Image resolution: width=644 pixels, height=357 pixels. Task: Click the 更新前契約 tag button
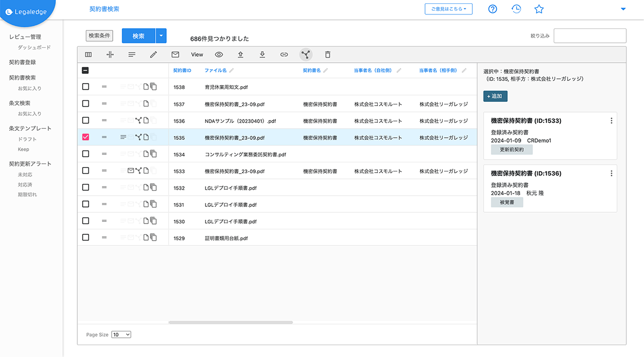coord(512,150)
